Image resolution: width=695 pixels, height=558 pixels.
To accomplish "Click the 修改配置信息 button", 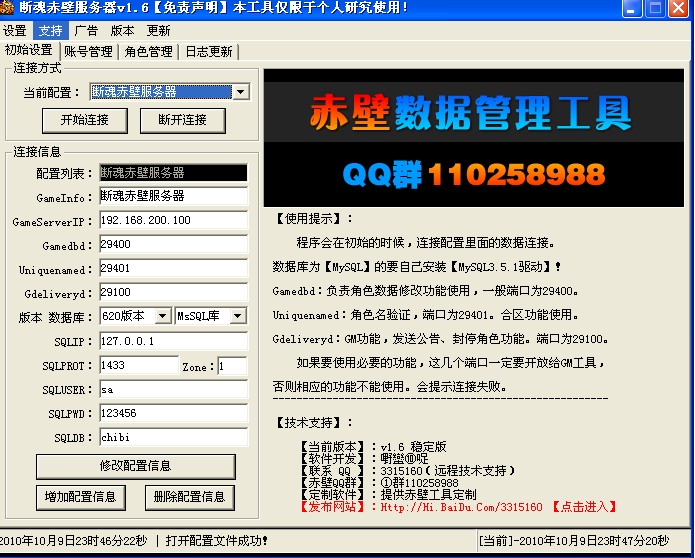I will pos(135,466).
